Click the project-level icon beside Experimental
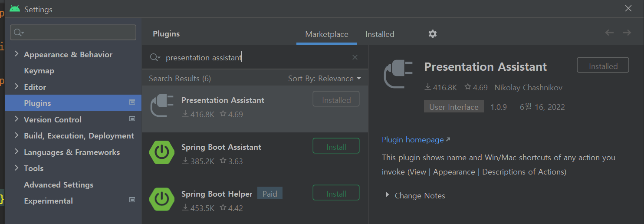The image size is (644, 224). tap(132, 200)
